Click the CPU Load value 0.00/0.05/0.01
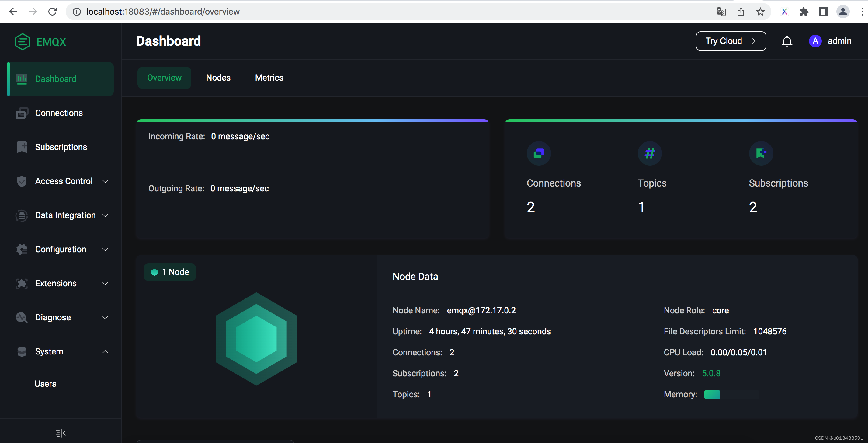 coord(739,352)
